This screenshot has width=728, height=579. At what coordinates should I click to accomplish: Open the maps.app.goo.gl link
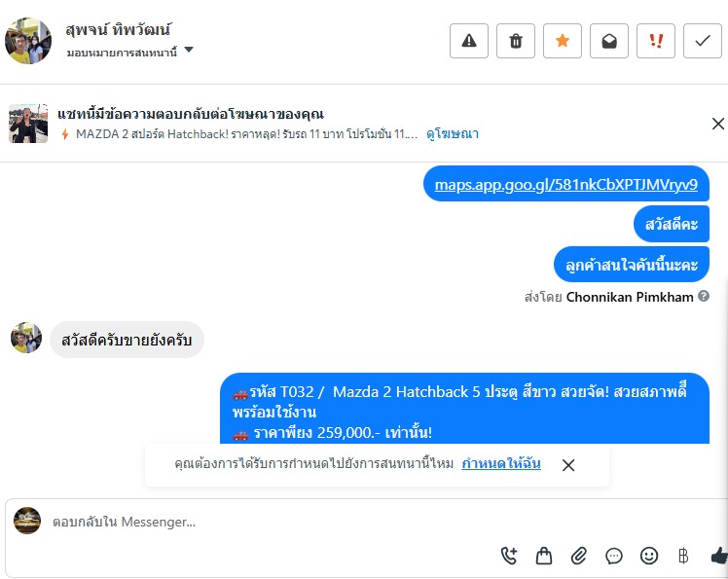(565, 184)
